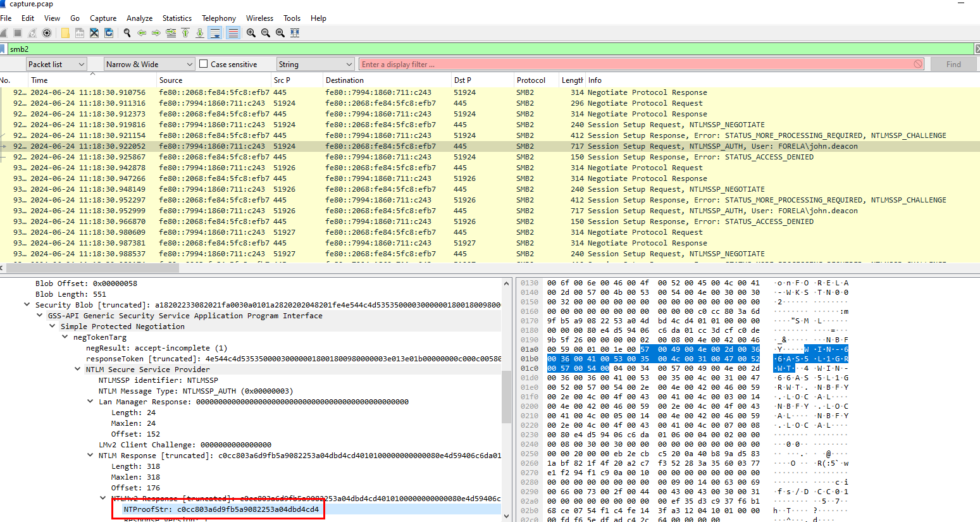Open the Statistics menu
This screenshot has width=980, height=522.
(x=177, y=18)
